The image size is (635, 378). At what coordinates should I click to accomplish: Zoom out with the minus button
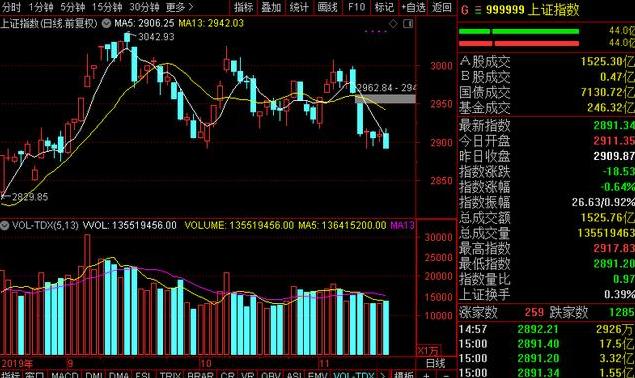tap(445, 375)
